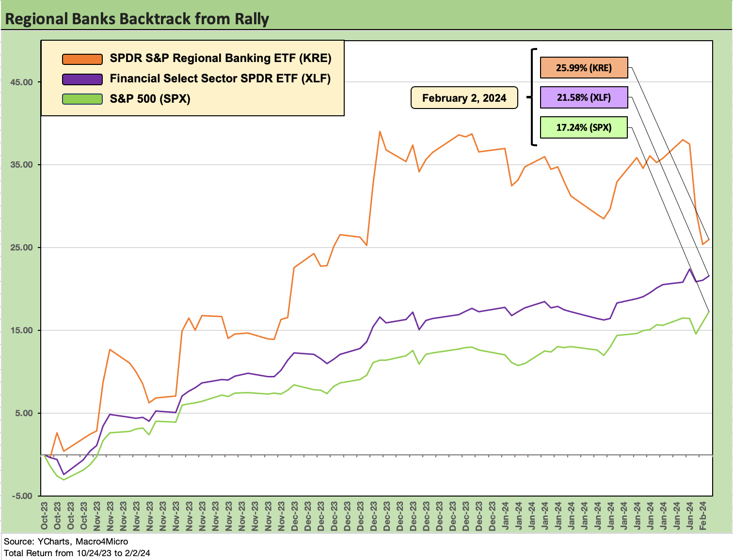Select the 'S&P 500 (SPX)' legend label
The width and height of the screenshot is (733, 560).
tap(150, 99)
